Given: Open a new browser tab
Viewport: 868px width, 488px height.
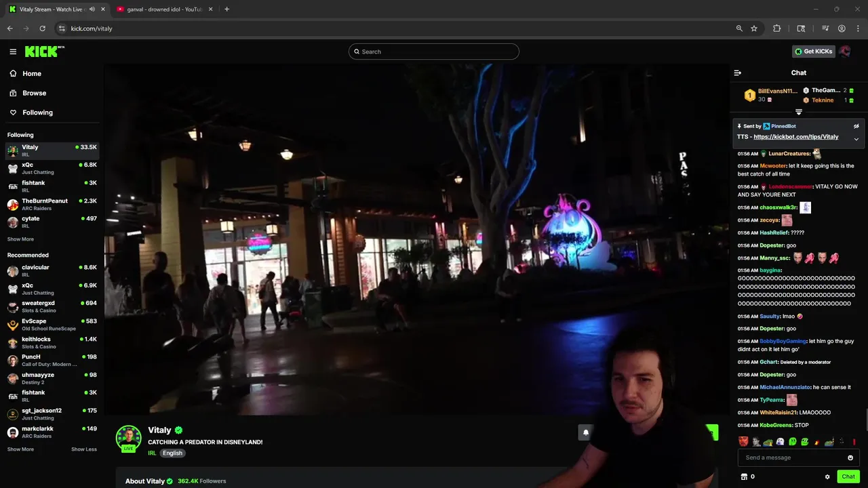Looking at the screenshot, I should [x=226, y=9].
